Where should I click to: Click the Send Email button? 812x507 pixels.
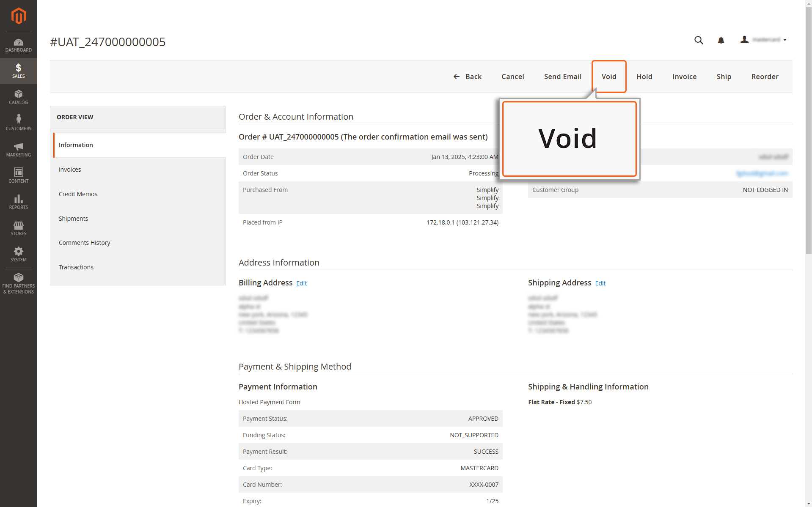point(563,77)
